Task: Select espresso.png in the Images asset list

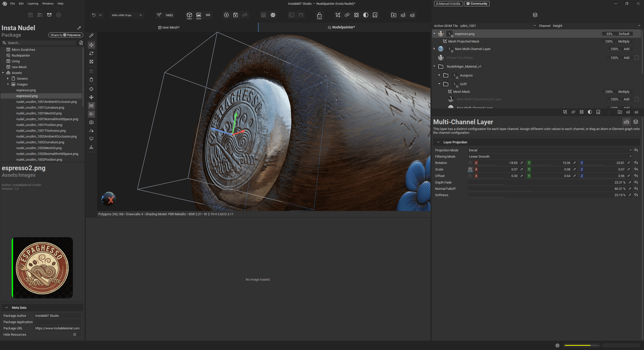Action: [26, 90]
